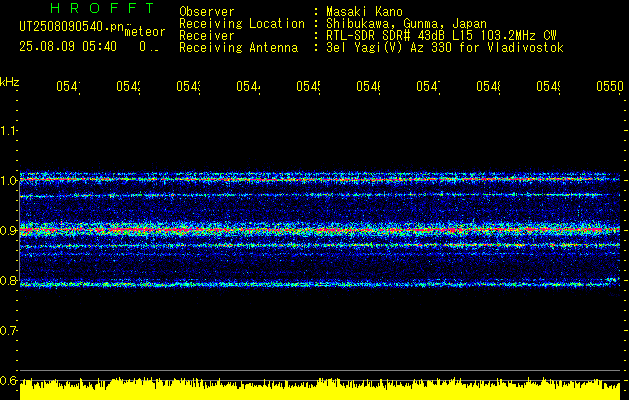
Task: Click the 0550 time axis label
Action: coord(610,86)
